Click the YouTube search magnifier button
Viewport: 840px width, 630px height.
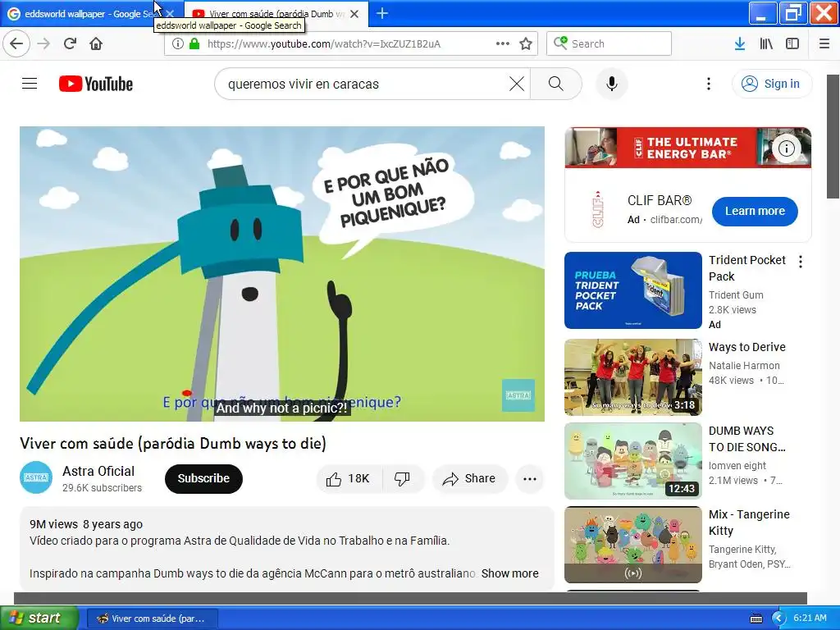556,84
